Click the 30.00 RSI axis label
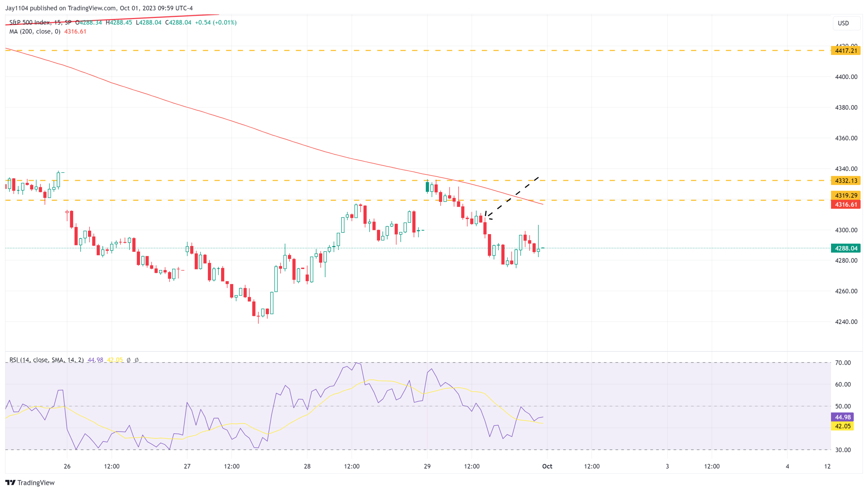This screenshot has height=492, width=868. 843,450
